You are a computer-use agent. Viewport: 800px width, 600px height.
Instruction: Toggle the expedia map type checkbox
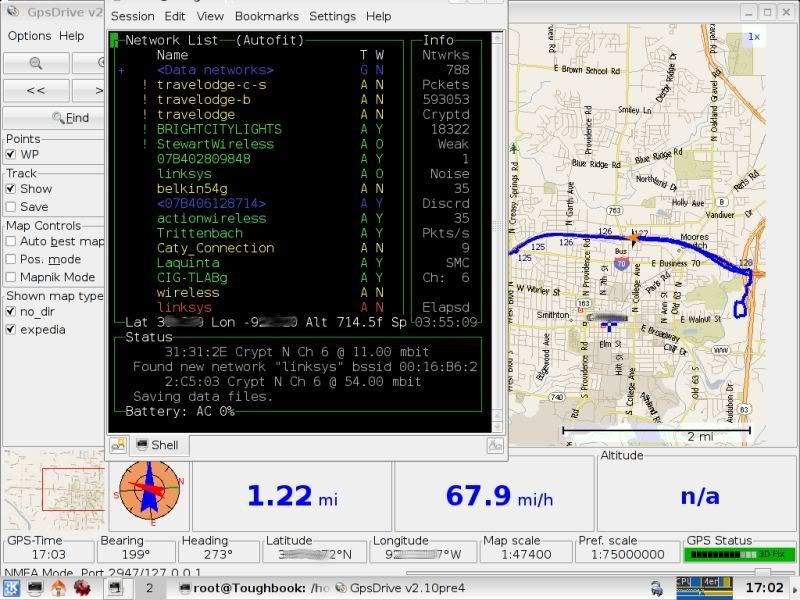[11, 329]
